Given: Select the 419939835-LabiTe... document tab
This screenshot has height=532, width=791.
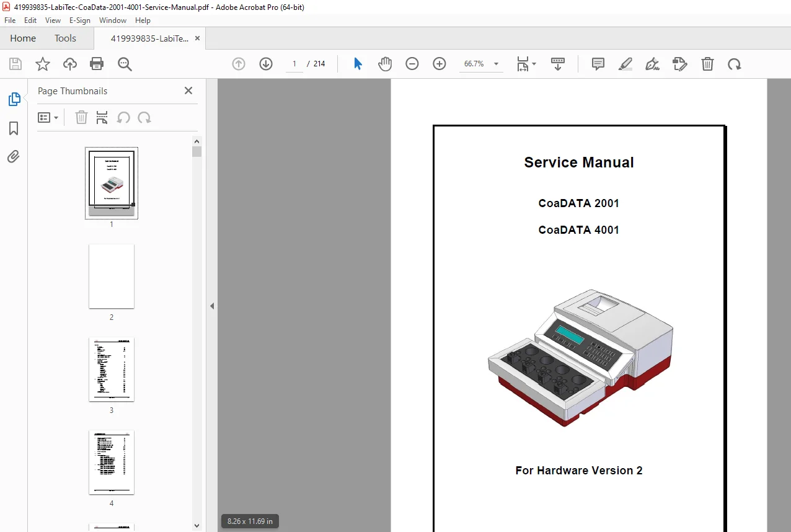Looking at the screenshot, I should tap(150, 38).
